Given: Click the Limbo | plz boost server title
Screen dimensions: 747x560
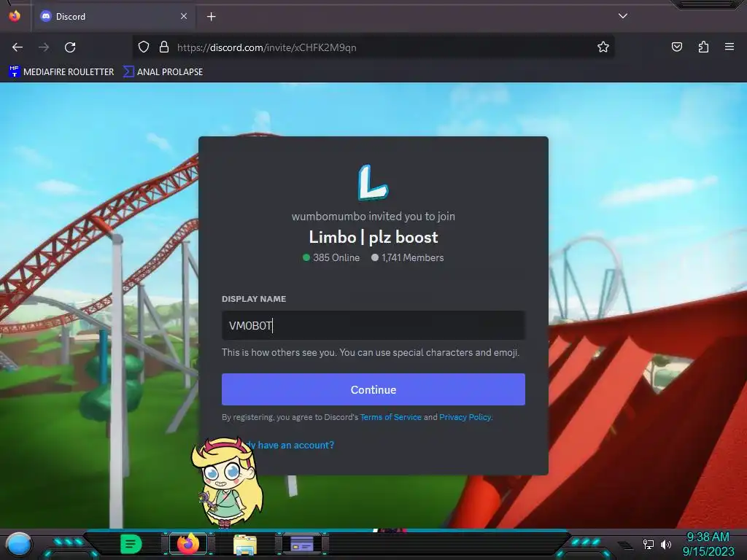Looking at the screenshot, I should coord(373,237).
